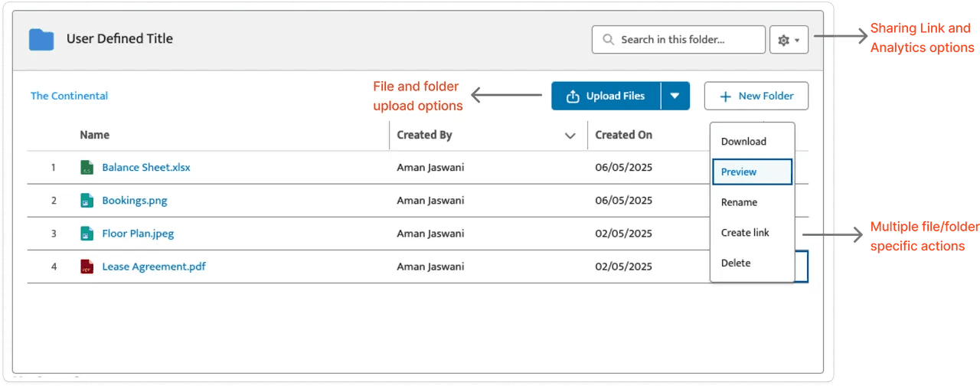980x386 pixels.
Task: Open the Floor Plan.jpeg file link
Action: point(138,234)
